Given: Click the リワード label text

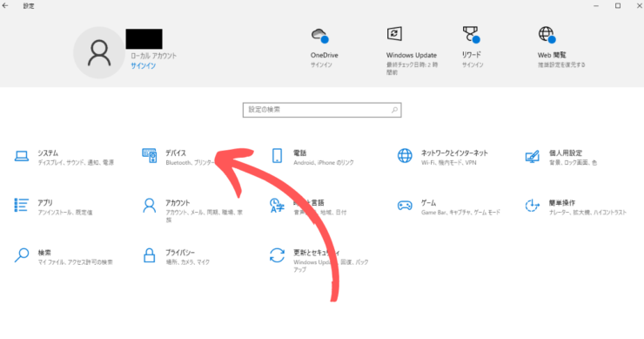Looking at the screenshot, I should 471,55.
